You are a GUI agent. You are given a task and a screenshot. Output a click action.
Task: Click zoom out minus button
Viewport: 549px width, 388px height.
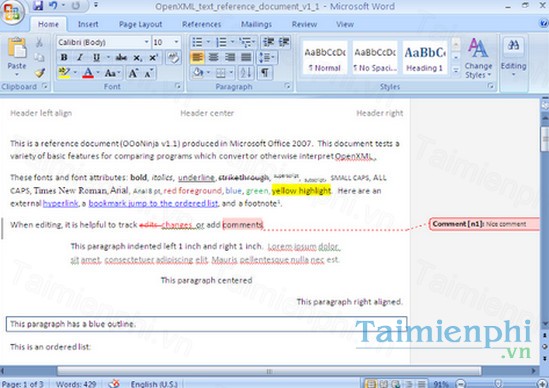[461, 384]
